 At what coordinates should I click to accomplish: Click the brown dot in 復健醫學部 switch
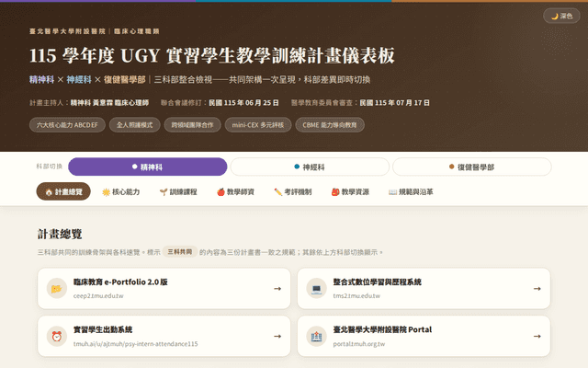451,167
